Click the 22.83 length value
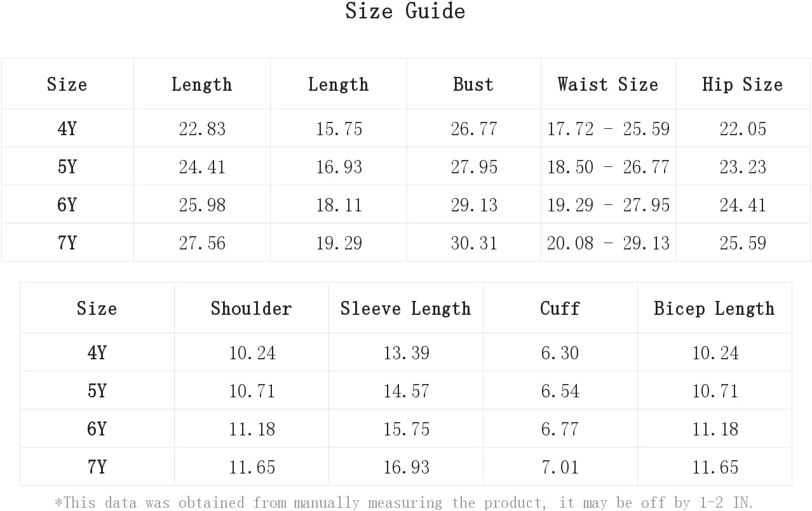812x511 pixels. (x=202, y=129)
